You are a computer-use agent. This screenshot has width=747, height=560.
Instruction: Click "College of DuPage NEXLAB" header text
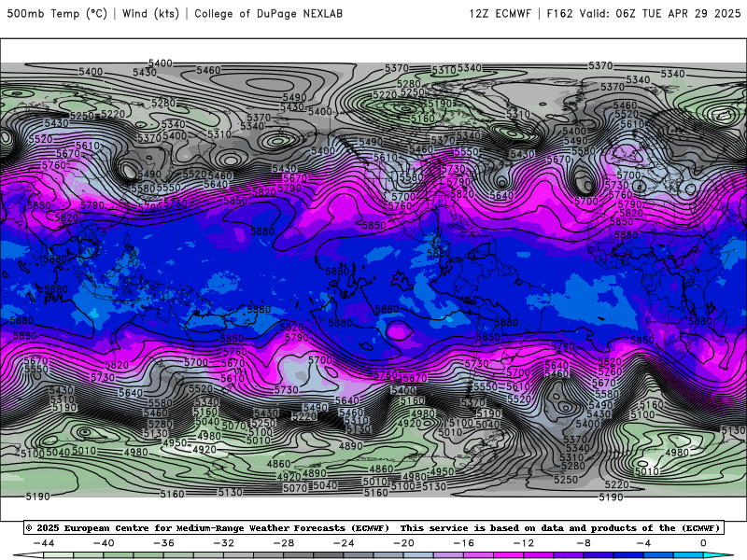coord(268,13)
